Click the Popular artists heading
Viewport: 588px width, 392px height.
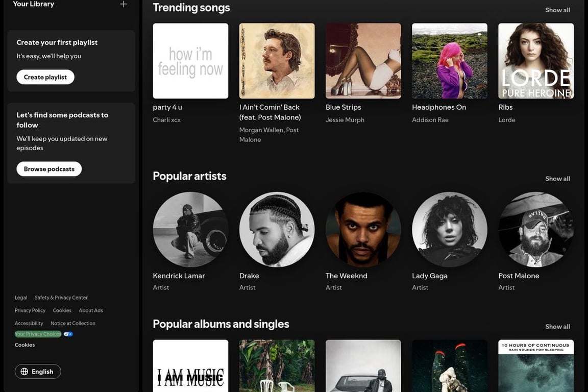pos(189,176)
